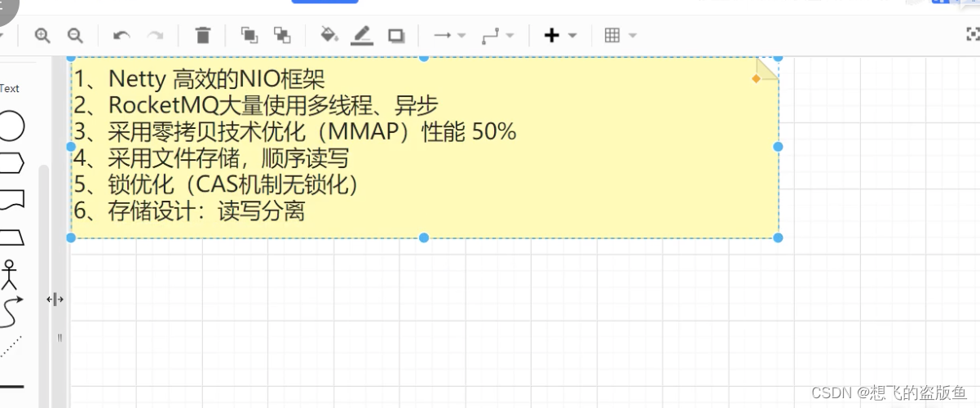
Task: Select the trapezoid shape in sidebar
Action: pos(11,237)
